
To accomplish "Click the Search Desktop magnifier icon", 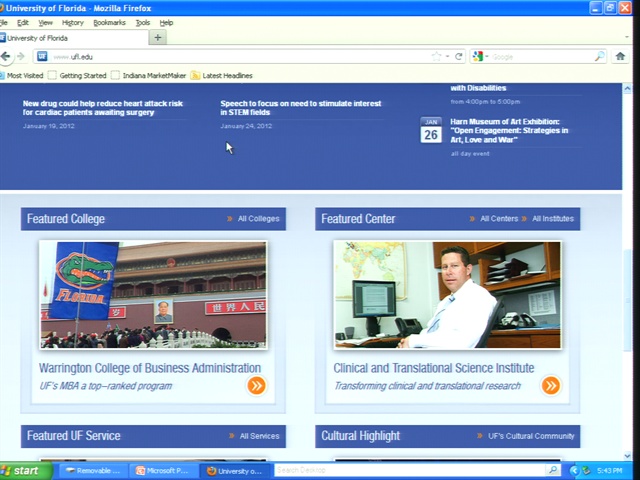I will click(553, 470).
